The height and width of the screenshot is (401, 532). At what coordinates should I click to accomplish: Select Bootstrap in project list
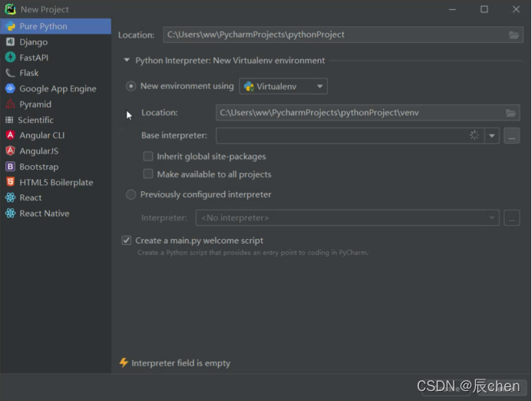tap(55, 167)
